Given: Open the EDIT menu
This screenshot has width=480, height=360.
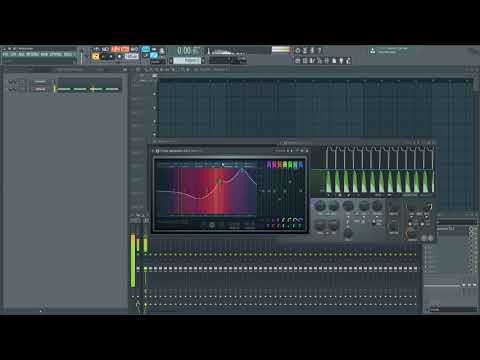Looking at the screenshot, I should [13, 54].
